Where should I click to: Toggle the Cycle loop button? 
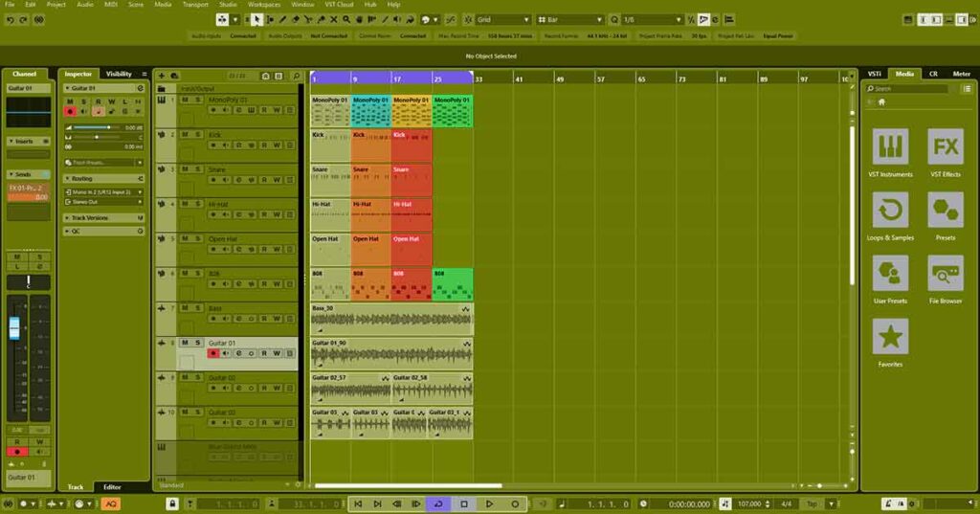coord(438,504)
